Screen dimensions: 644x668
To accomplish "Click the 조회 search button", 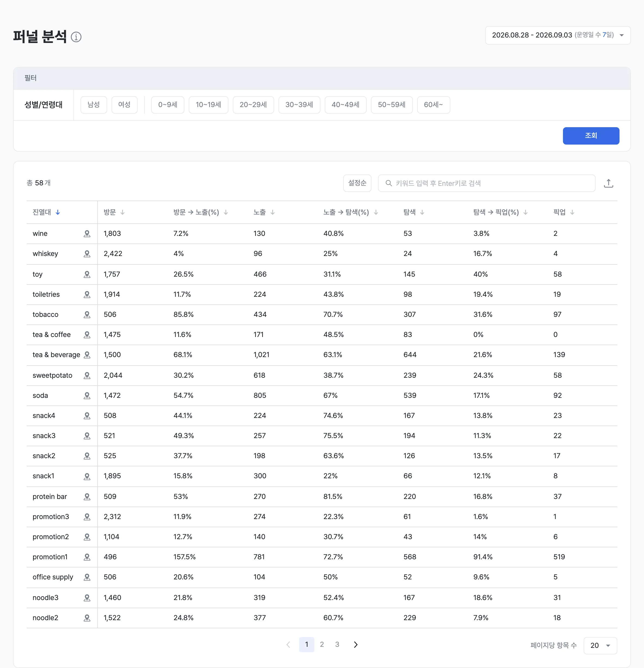I will (x=591, y=136).
